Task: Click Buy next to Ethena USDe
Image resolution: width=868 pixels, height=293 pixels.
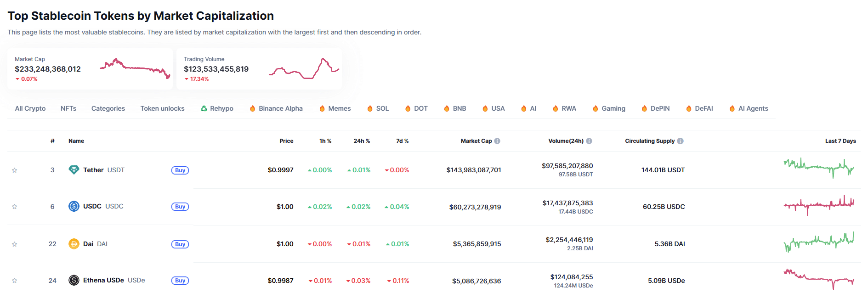Action: coord(180,281)
